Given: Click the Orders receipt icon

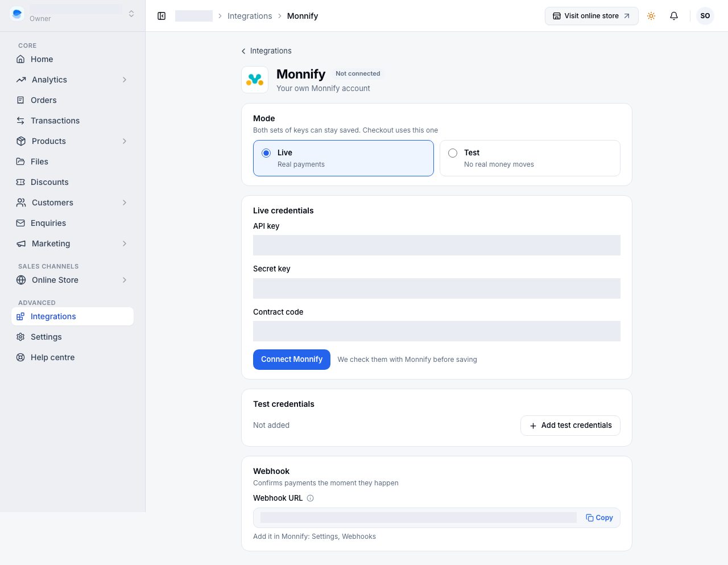Looking at the screenshot, I should pos(21,100).
